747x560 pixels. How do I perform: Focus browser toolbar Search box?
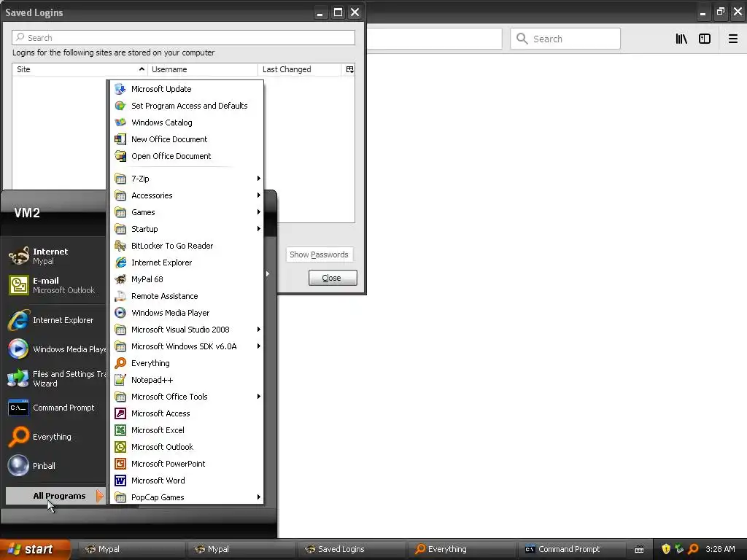(565, 39)
